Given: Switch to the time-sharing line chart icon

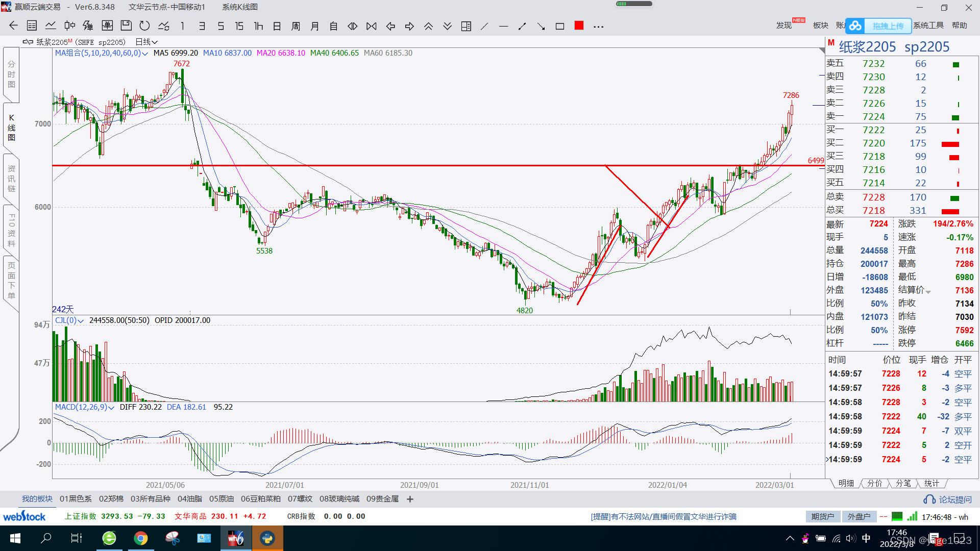Looking at the screenshot, I should [51, 26].
